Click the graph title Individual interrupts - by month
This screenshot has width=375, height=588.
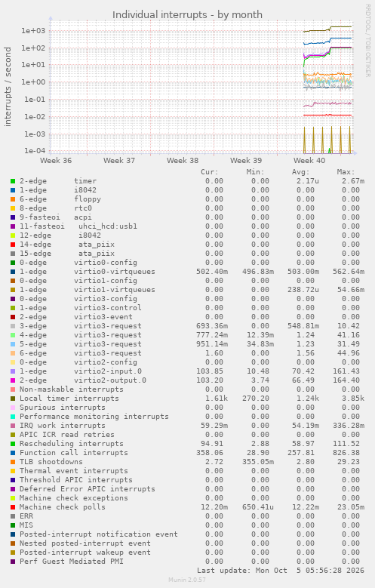click(x=187, y=14)
